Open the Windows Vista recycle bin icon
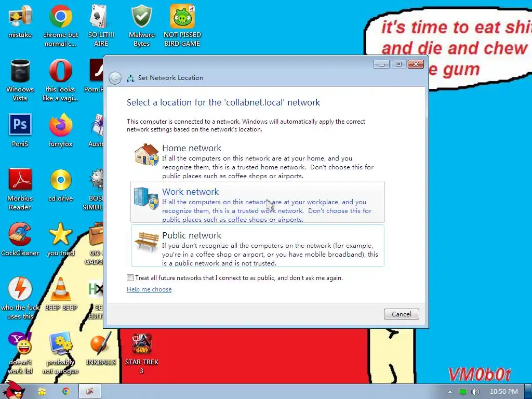Screen dimensions: 532x399 click(20, 80)
